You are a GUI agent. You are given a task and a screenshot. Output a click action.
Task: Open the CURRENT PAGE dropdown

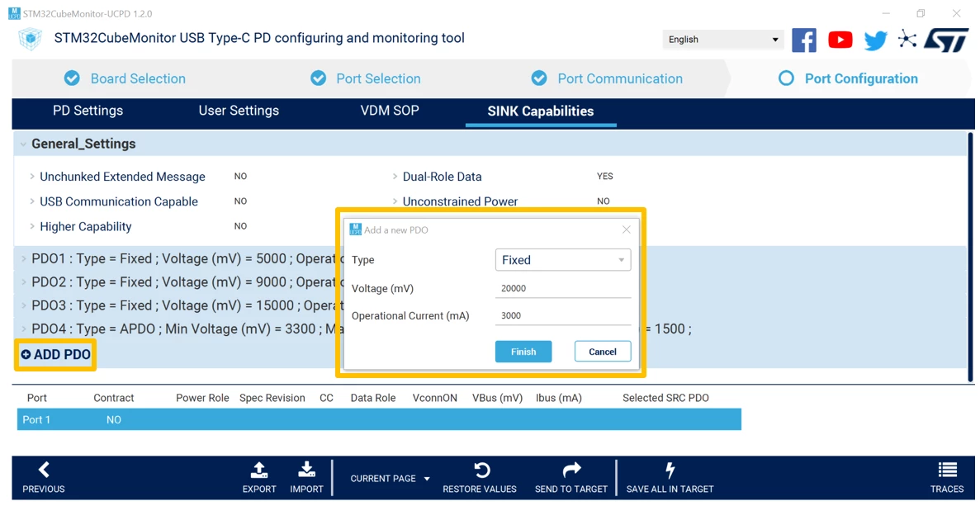click(x=390, y=479)
